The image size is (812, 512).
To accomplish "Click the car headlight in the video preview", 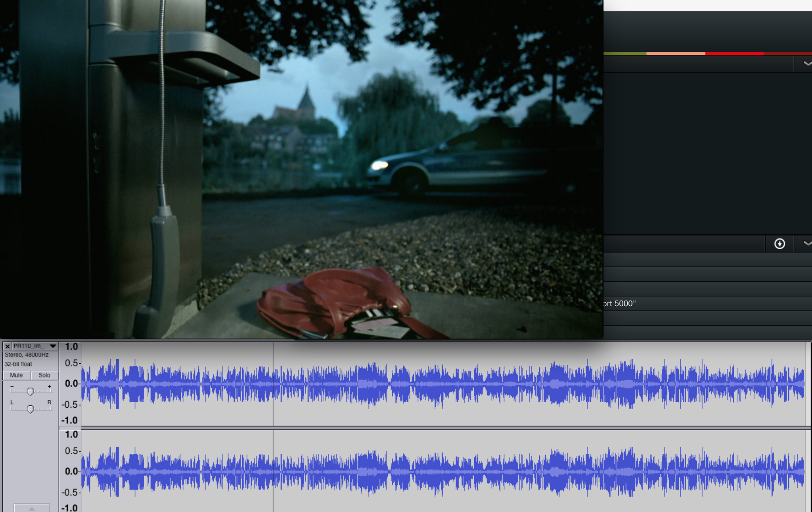I will (379, 165).
